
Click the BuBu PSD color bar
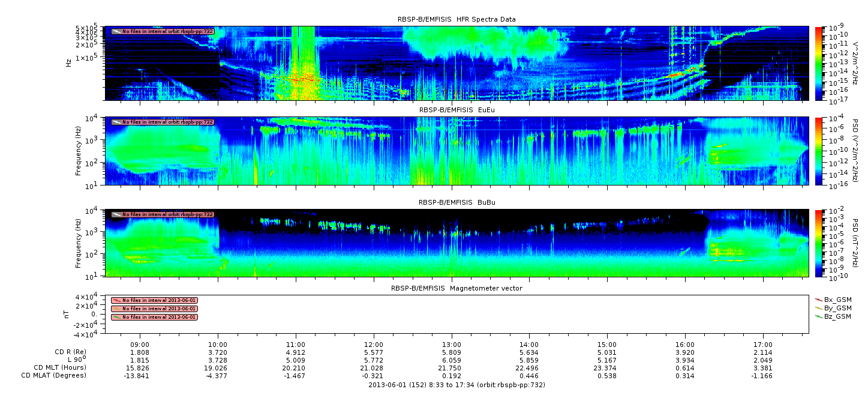click(x=818, y=243)
